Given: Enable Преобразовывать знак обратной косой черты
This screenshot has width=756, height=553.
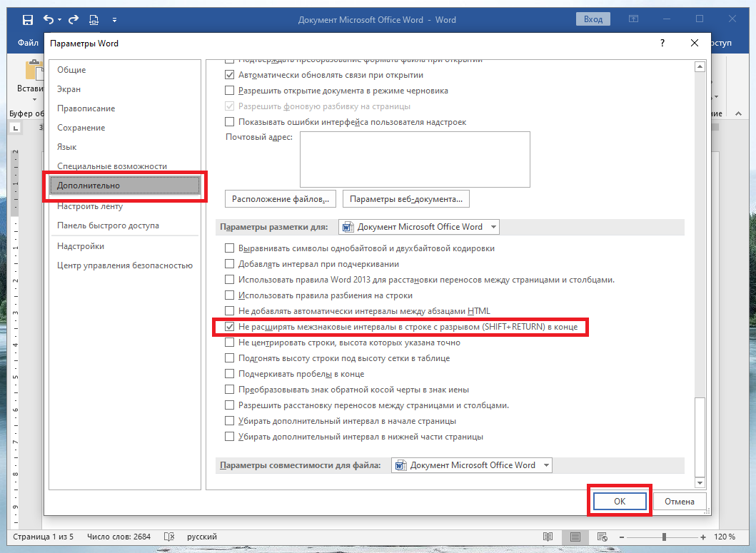Looking at the screenshot, I should pos(229,390).
